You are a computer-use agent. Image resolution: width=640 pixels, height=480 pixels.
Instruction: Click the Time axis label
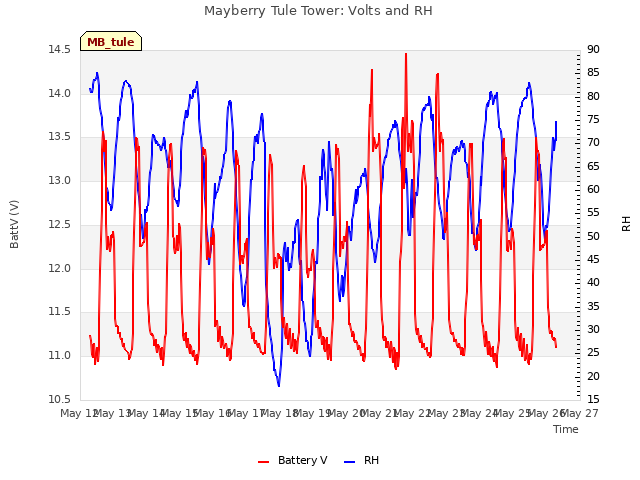(x=566, y=429)
